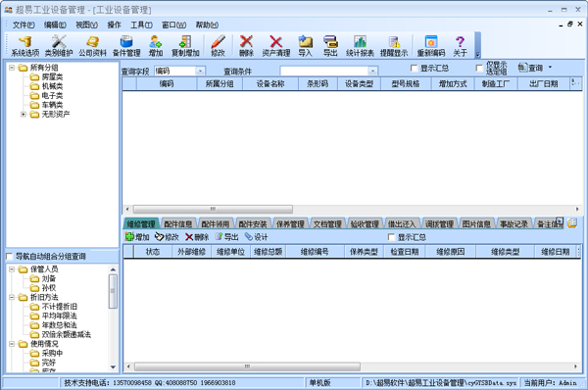Click the navigation tree vertical scrollbar thumb
The image size is (588, 390).
coord(113,291)
